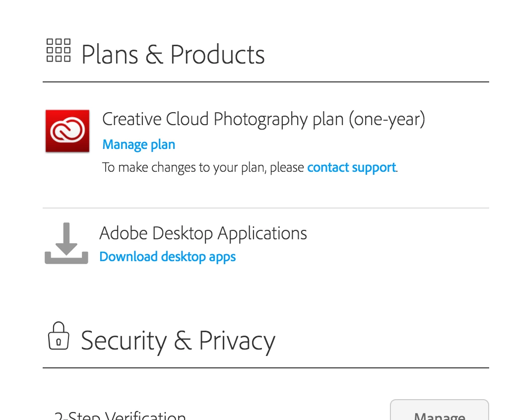The height and width of the screenshot is (420, 508).
Task: Click the (one-year) text in plan title
Action: [386, 120]
